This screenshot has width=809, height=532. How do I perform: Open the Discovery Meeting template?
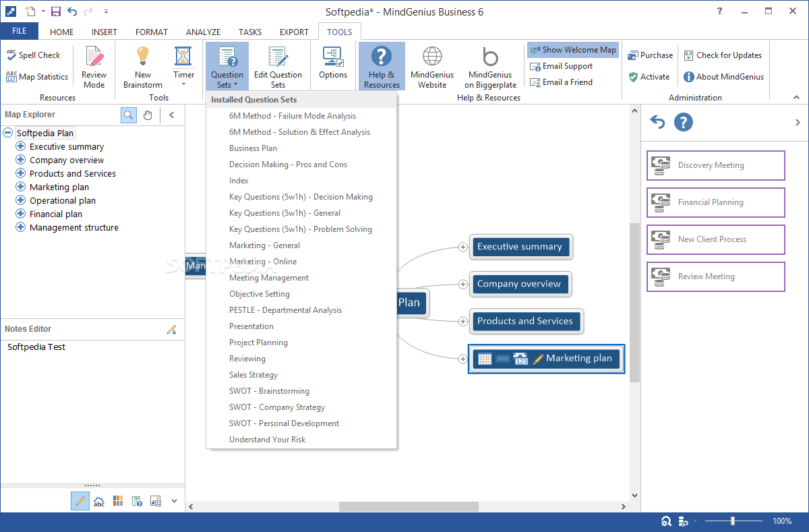coord(716,165)
